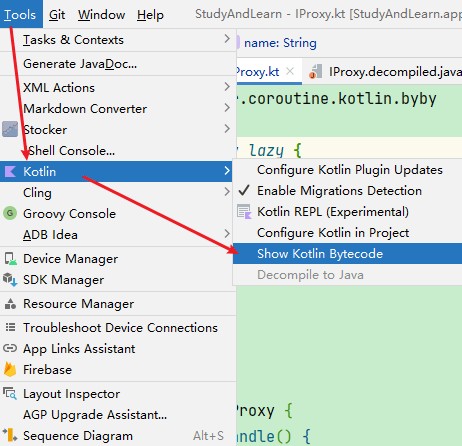462x446 pixels.
Task: Click the Sequence Diagram icon
Action: tap(10, 435)
